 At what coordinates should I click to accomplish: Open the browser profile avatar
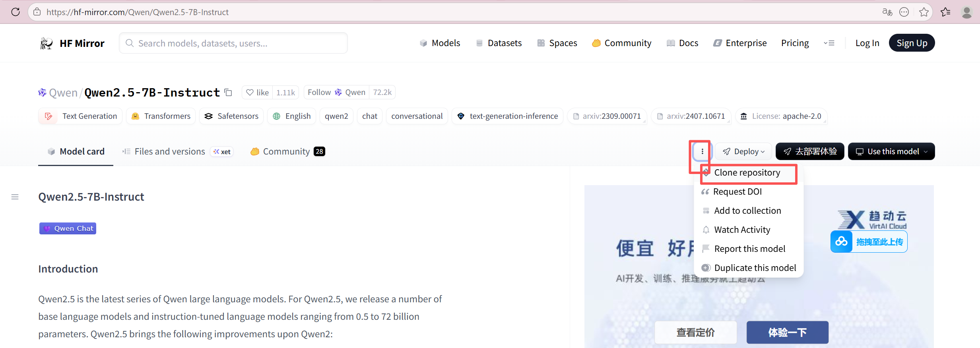[966, 12]
